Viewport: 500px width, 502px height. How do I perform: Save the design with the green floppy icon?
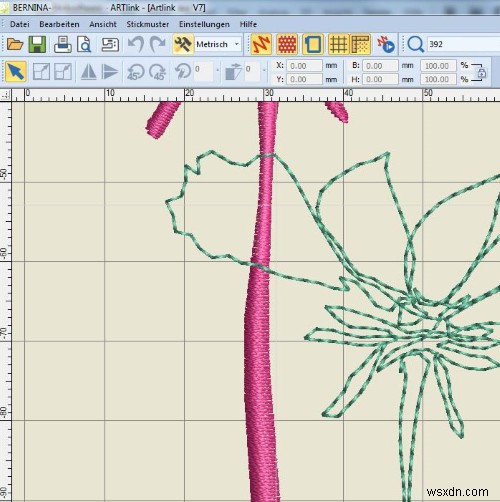coord(37,44)
